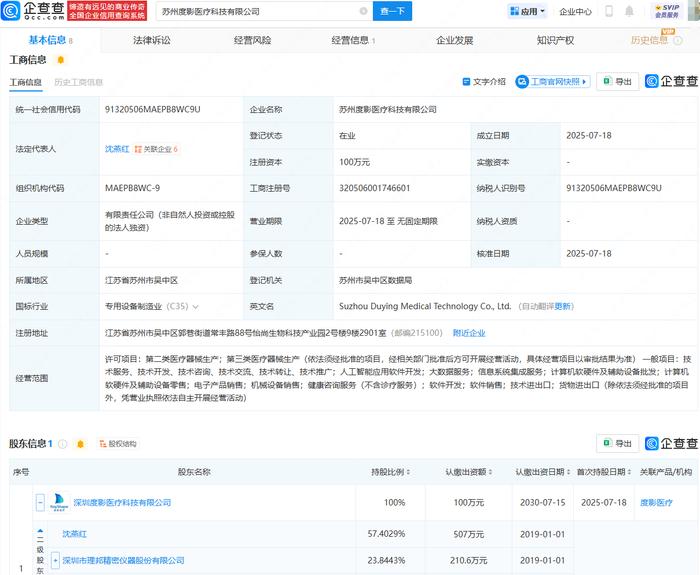Click the 100万元 registered capital value

pos(354,162)
